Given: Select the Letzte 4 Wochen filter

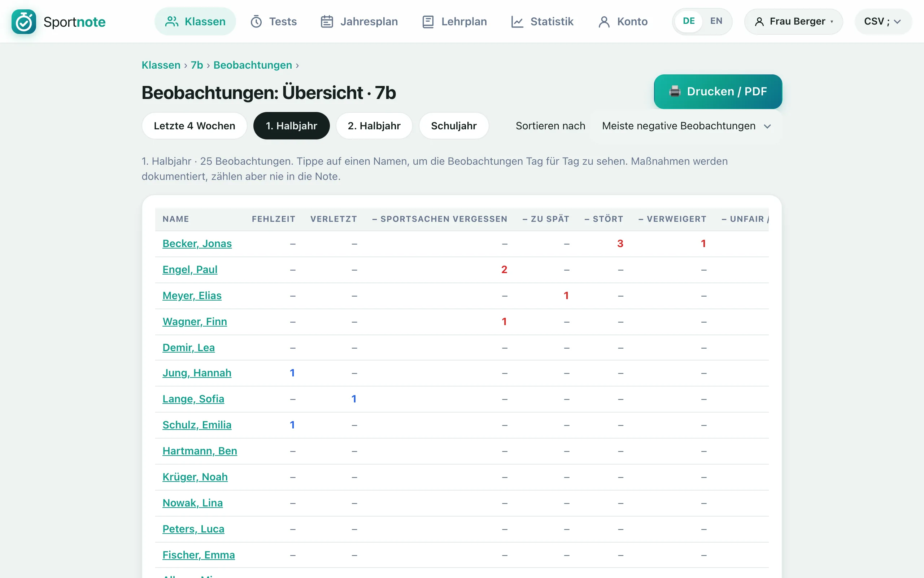Looking at the screenshot, I should (194, 126).
